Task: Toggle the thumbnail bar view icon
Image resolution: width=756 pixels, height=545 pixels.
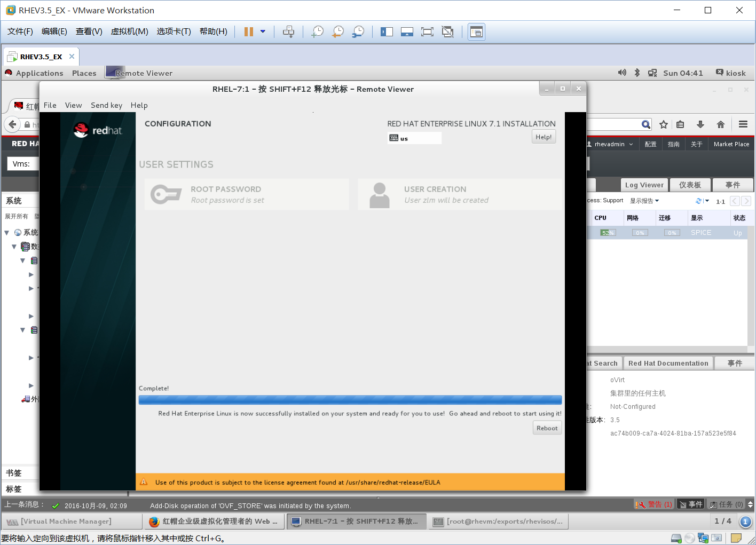Action: point(407,31)
